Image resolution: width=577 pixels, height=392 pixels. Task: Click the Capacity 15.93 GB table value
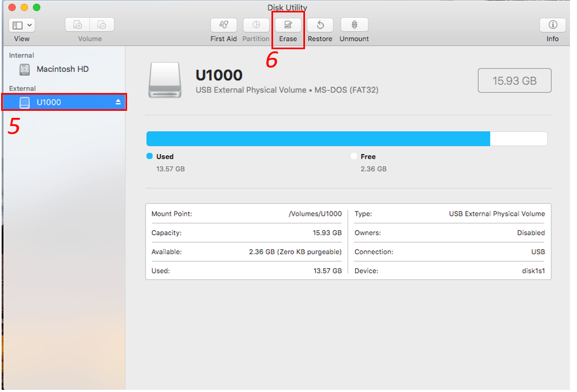pyautogui.click(x=327, y=233)
